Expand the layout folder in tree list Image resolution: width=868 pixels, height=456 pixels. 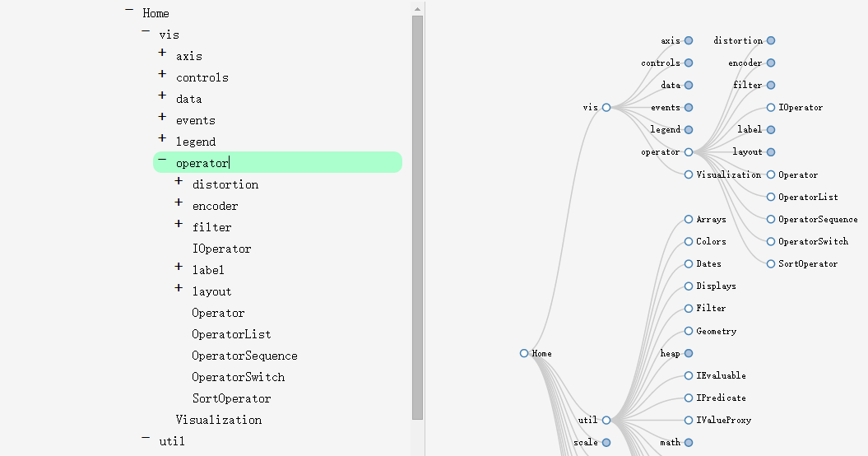[179, 288]
